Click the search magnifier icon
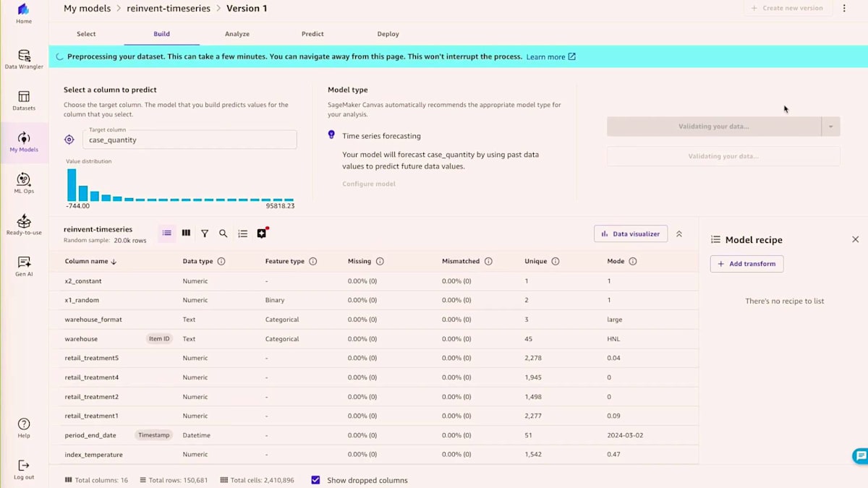The width and height of the screenshot is (868, 488). [224, 234]
